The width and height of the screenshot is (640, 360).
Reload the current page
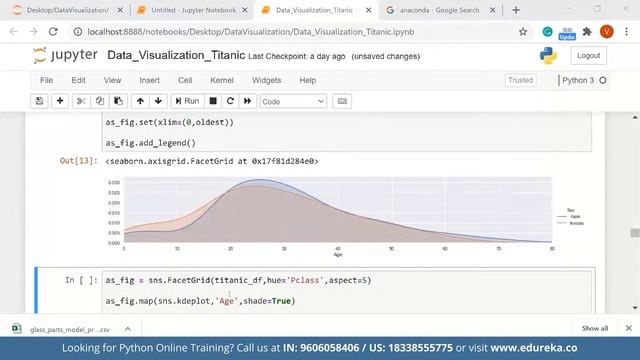tap(53, 31)
